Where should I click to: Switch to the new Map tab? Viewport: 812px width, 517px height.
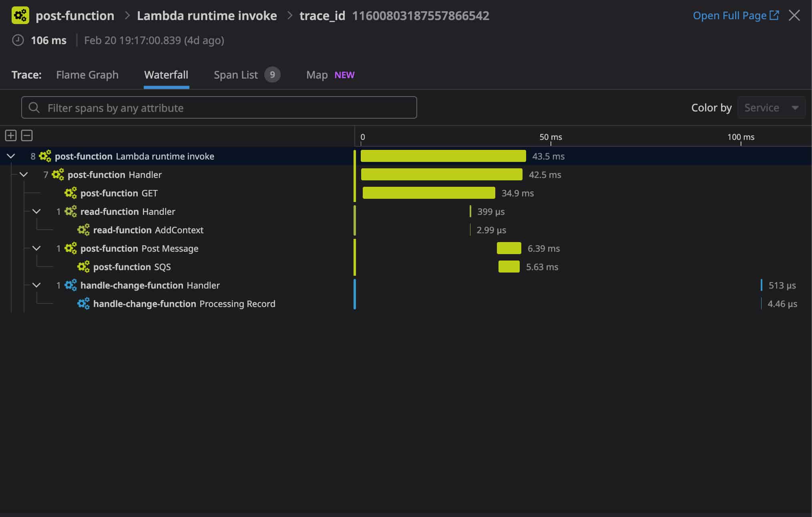(x=317, y=75)
